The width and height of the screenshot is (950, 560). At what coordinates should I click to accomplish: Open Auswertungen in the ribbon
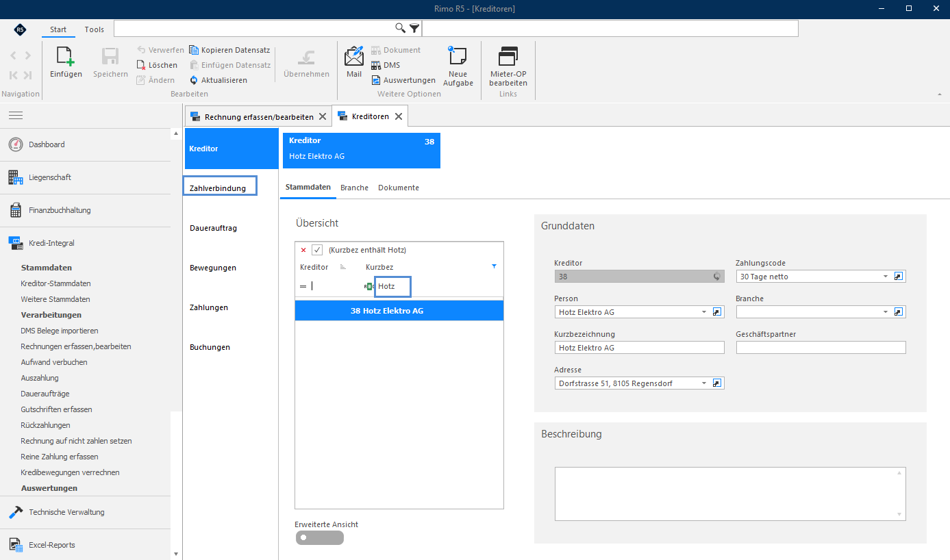pos(403,80)
